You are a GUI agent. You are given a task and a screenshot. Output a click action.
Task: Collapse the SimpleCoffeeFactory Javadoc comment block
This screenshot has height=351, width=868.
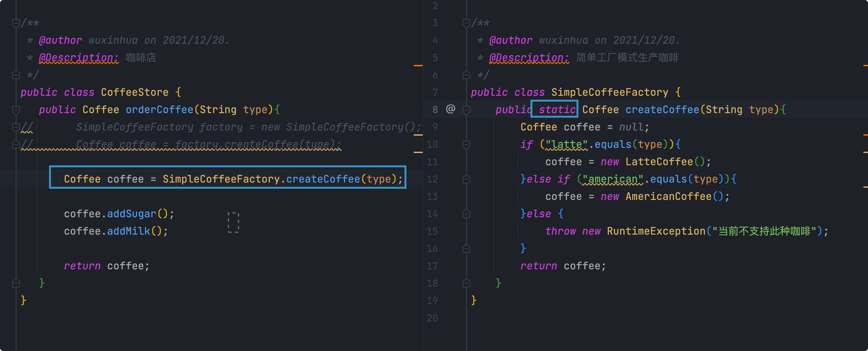point(466,23)
